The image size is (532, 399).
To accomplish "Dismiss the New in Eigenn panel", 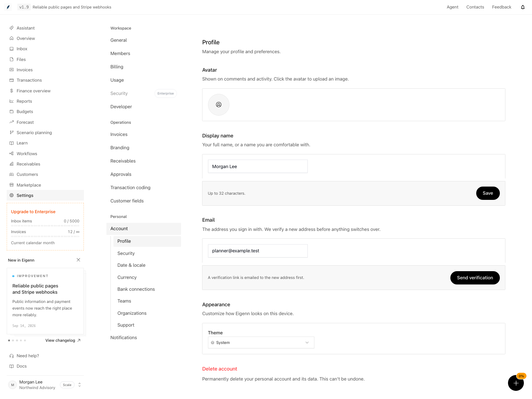I will pyautogui.click(x=78, y=260).
